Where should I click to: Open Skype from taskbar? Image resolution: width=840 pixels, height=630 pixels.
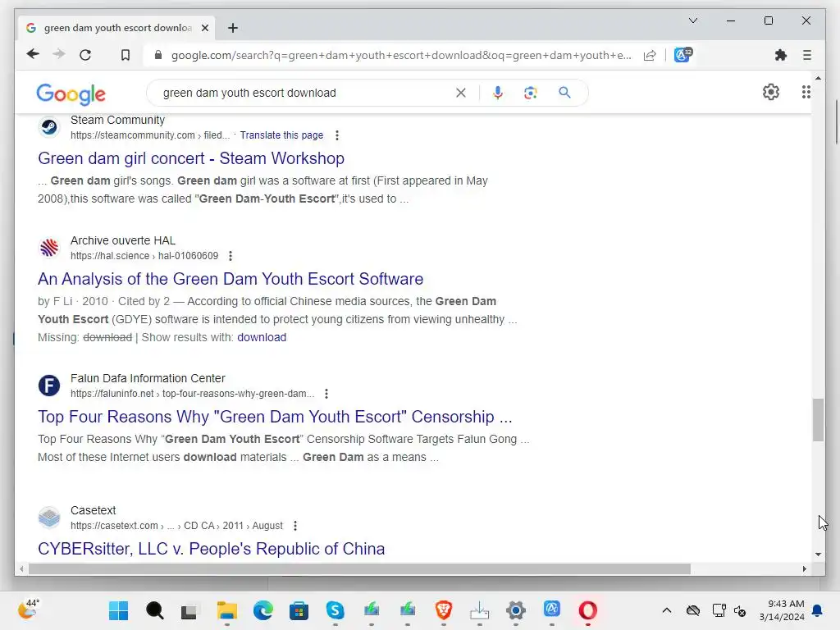[x=336, y=610]
